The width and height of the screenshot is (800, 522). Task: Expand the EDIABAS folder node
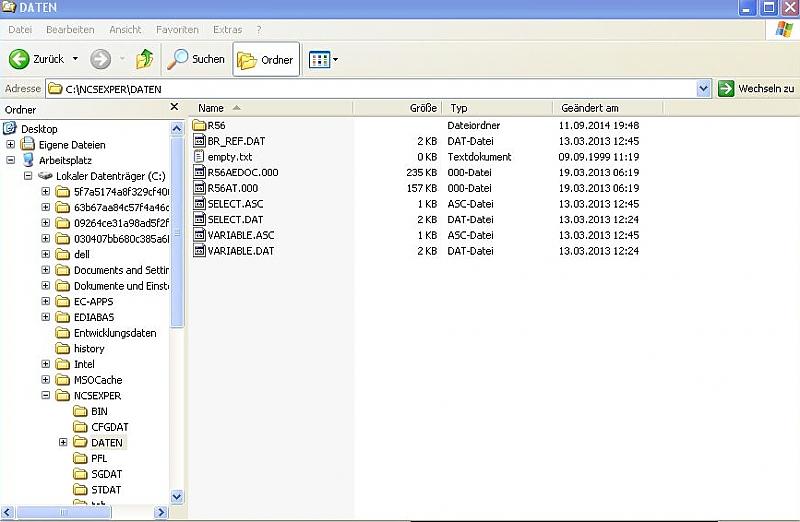[46, 317]
